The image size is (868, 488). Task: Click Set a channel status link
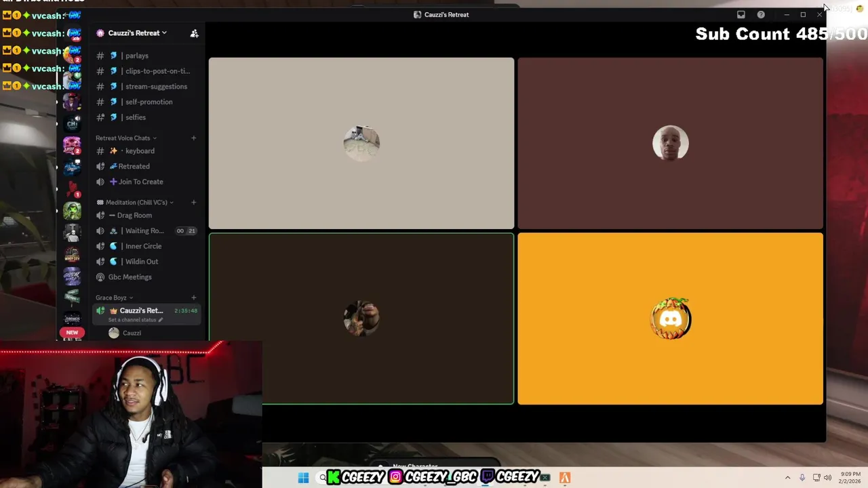pyautogui.click(x=136, y=320)
